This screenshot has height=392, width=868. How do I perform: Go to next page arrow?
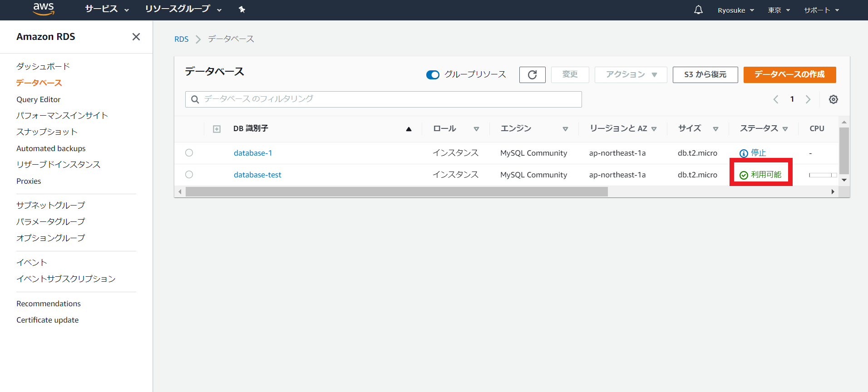pyautogui.click(x=808, y=99)
